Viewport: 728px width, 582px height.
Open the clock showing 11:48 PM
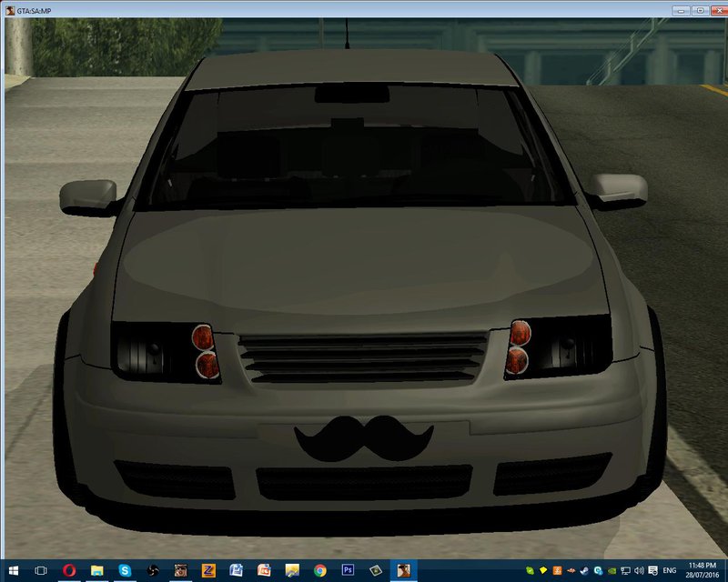pos(703,570)
